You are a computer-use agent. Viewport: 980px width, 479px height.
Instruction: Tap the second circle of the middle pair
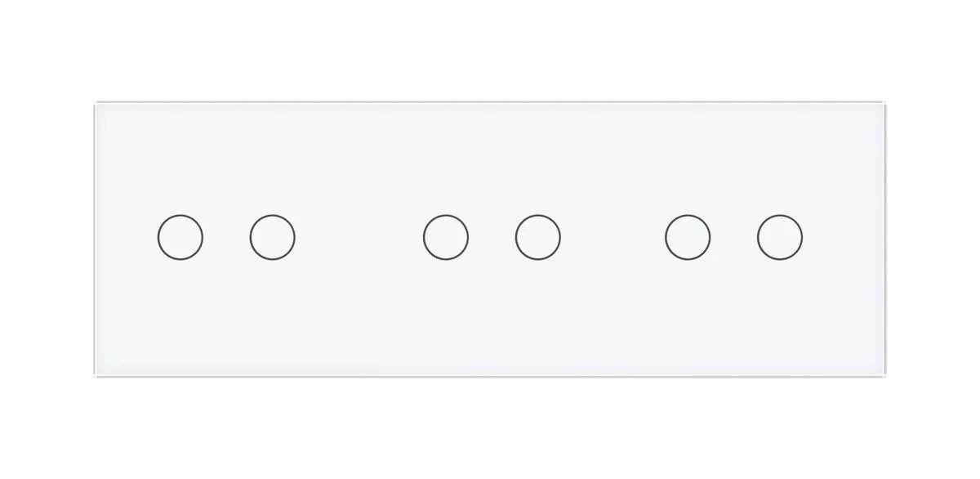pos(538,238)
